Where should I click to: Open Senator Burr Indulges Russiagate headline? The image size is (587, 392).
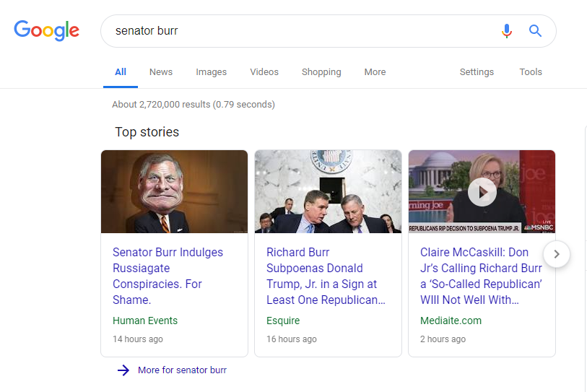[168, 276]
